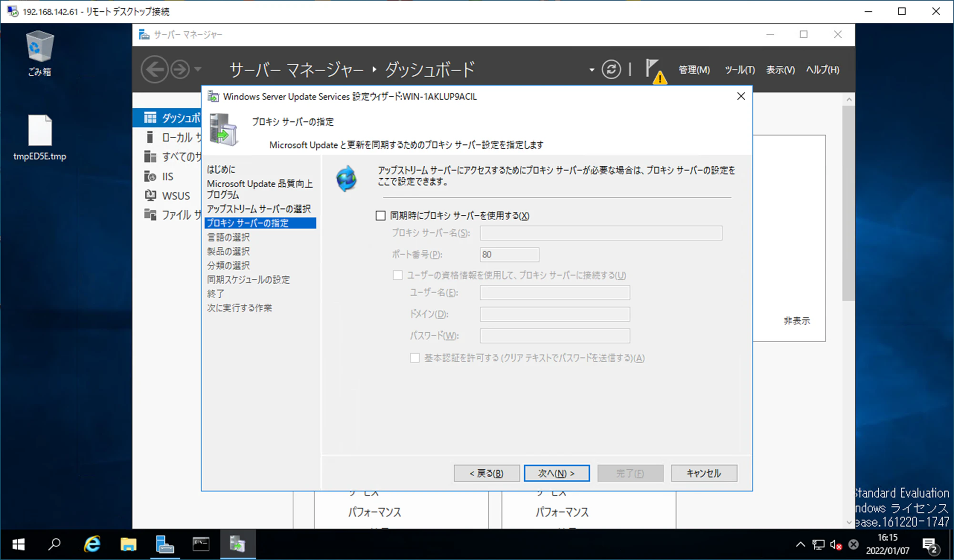
Task: Click the Server Manager back navigation arrow
Action: point(154,70)
